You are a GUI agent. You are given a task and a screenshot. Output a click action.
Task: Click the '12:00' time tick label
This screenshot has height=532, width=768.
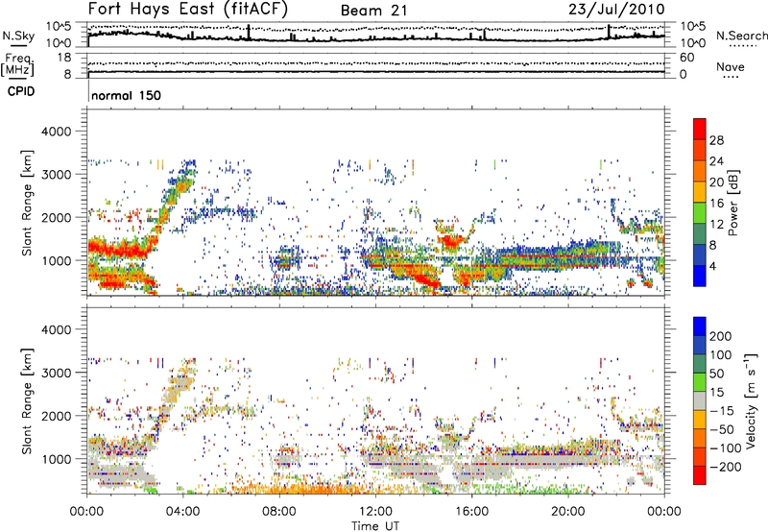pyautogui.click(x=375, y=512)
